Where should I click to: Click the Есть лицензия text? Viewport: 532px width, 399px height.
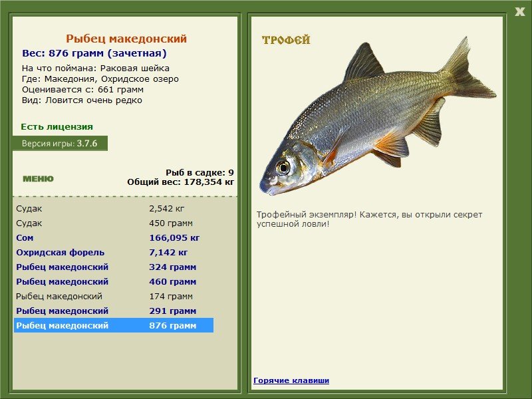[x=57, y=127]
